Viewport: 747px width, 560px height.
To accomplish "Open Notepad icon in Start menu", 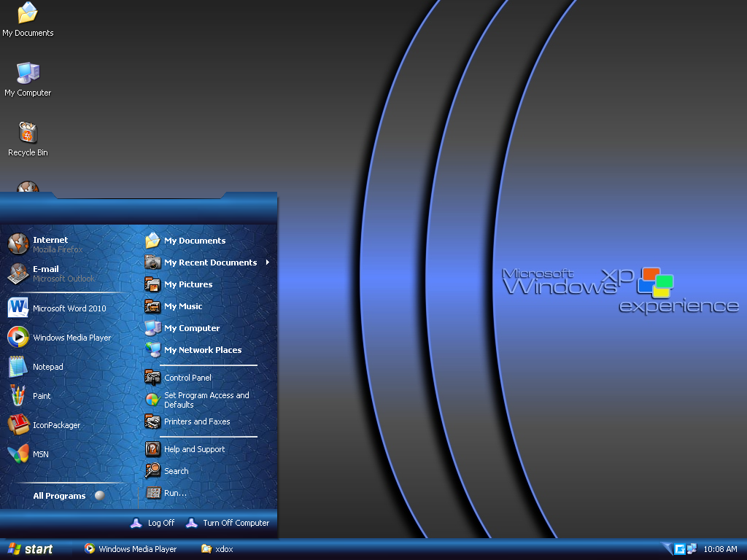I will tap(18, 366).
